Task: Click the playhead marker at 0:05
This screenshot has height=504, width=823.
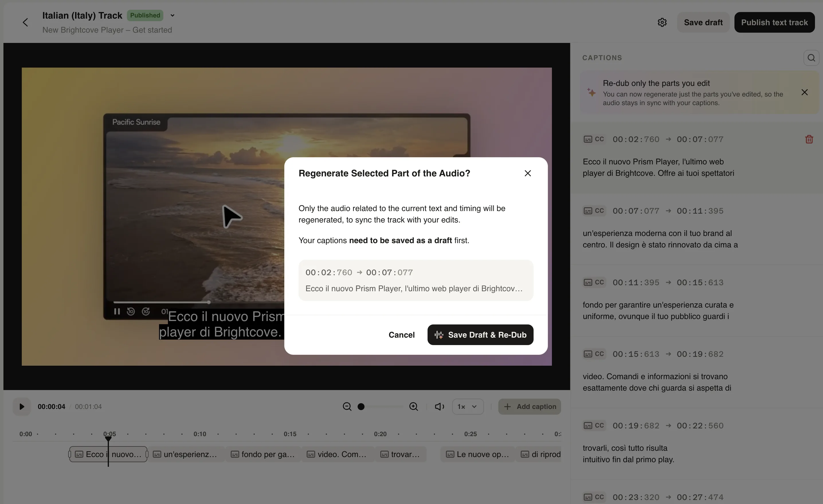Action: tap(108, 439)
